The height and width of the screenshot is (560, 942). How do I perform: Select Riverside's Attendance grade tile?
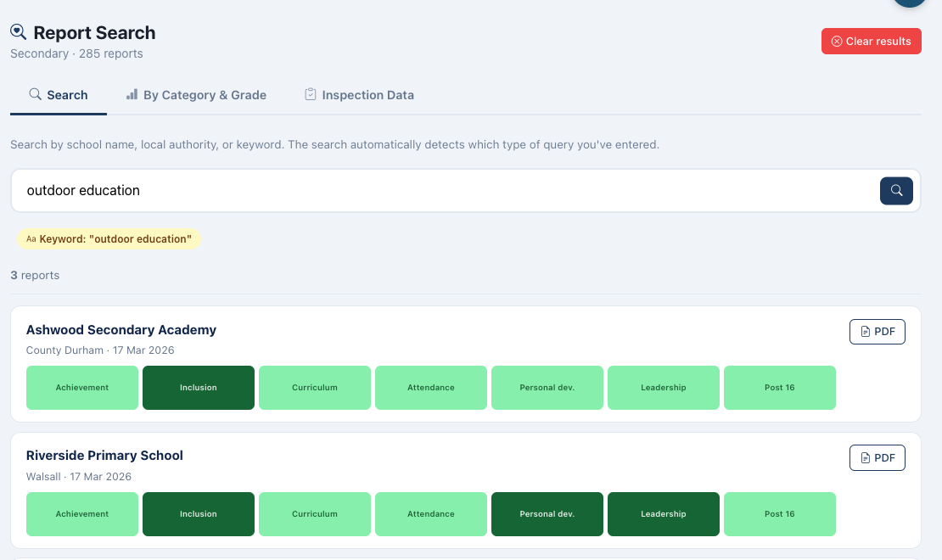pos(431,513)
